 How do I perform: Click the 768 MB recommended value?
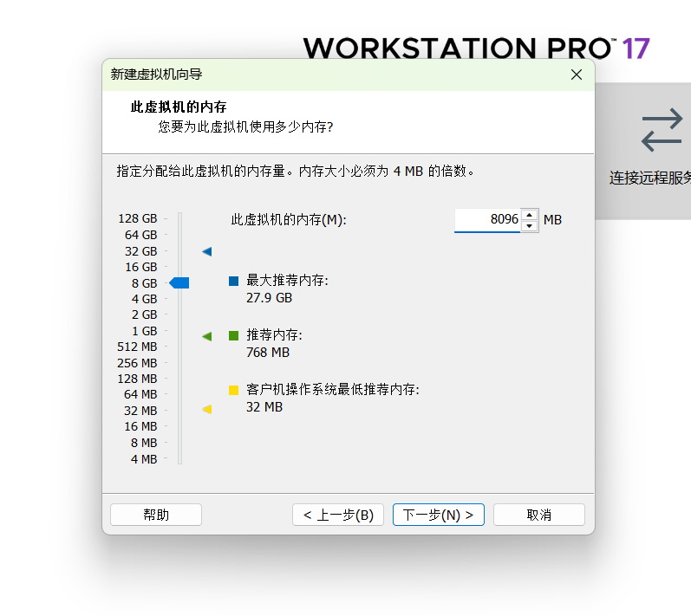coord(268,353)
